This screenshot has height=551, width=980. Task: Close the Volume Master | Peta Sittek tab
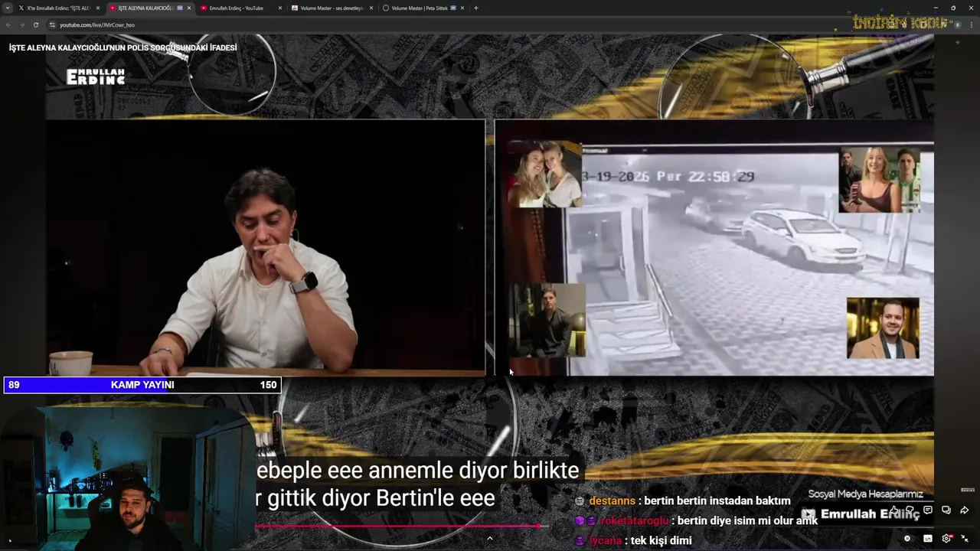(462, 8)
